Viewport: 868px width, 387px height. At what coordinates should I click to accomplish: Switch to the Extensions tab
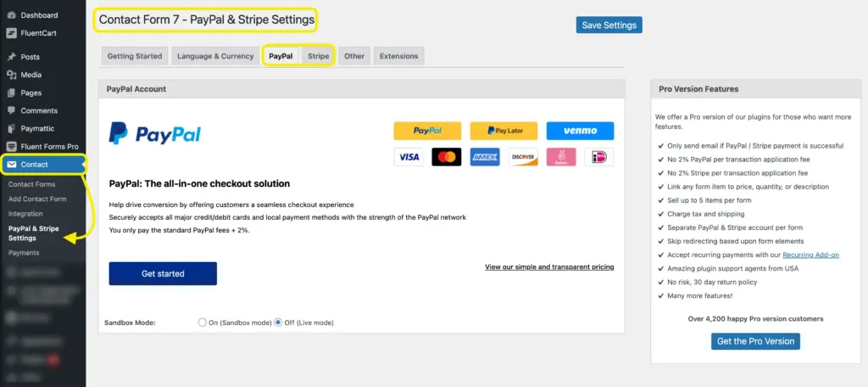coord(399,56)
